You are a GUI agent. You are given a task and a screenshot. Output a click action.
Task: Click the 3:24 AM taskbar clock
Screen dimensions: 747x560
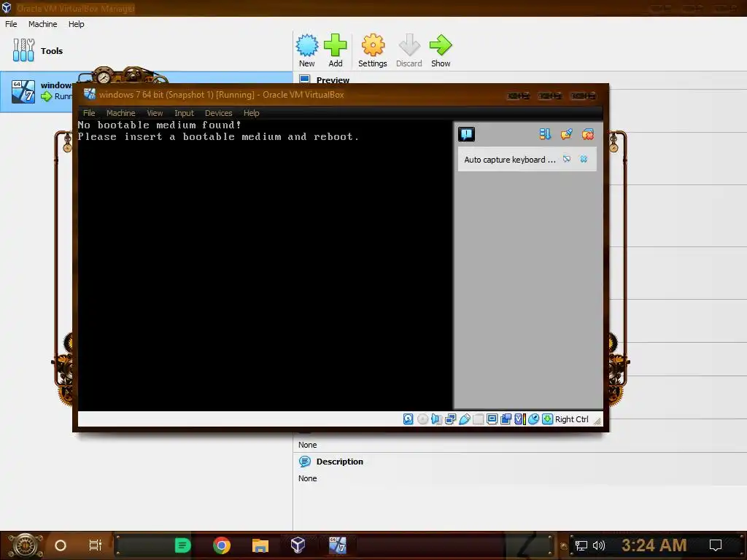tap(654, 545)
